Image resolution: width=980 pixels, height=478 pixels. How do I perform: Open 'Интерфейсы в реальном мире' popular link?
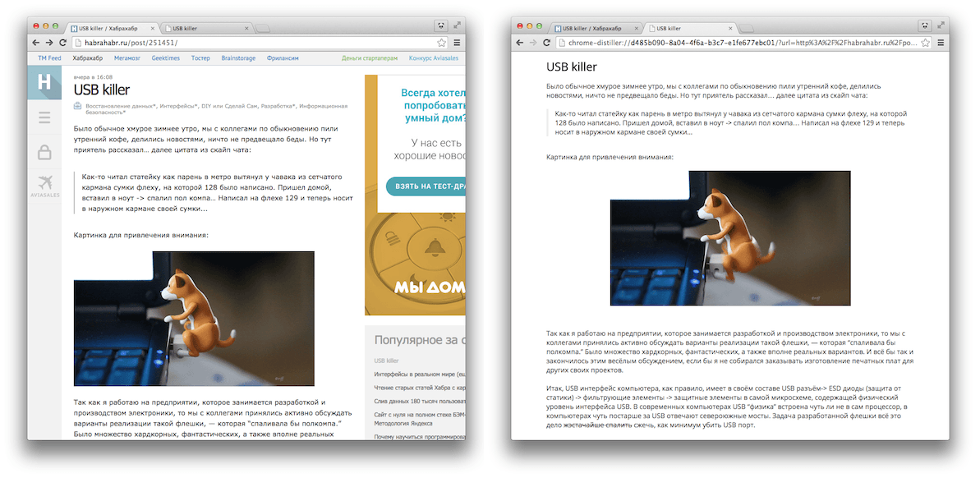pyautogui.click(x=420, y=374)
